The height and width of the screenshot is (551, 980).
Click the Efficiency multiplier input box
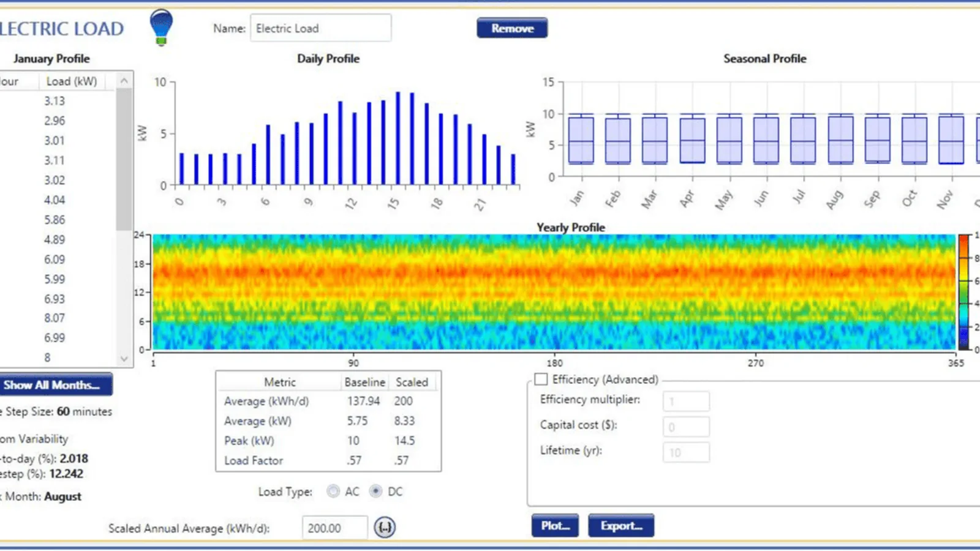[x=686, y=402]
